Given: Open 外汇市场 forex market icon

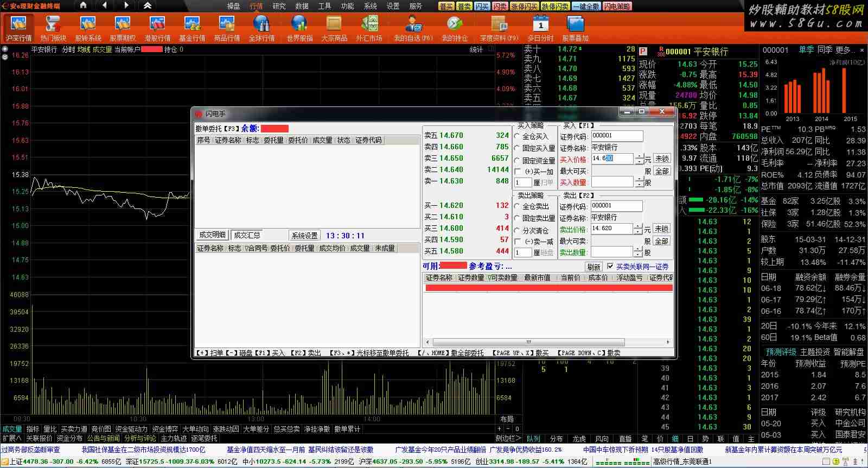Looking at the screenshot, I should [x=369, y=28].
